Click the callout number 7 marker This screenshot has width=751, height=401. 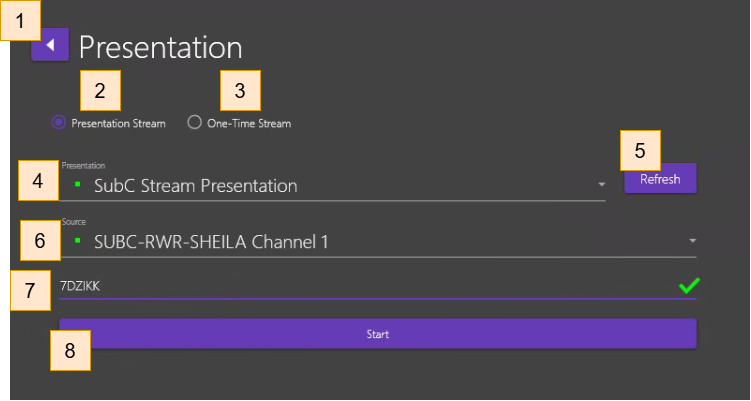[x=28, y=291]
